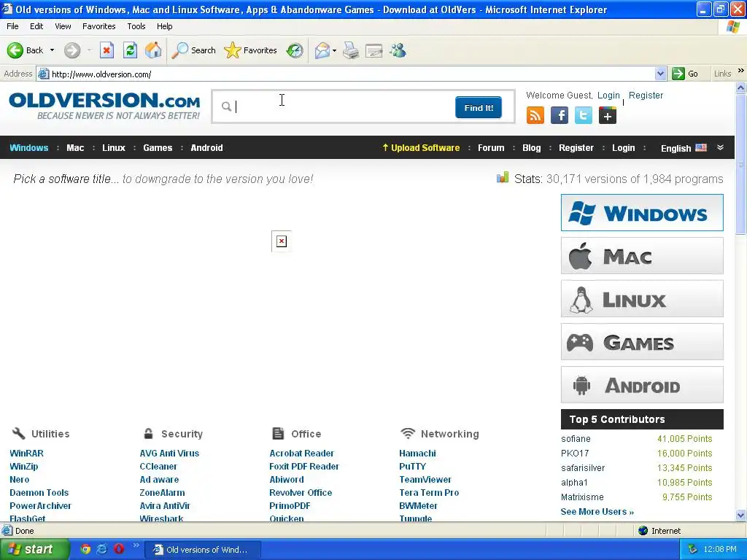Click the large Linux platform button

(x=642, y=298)
